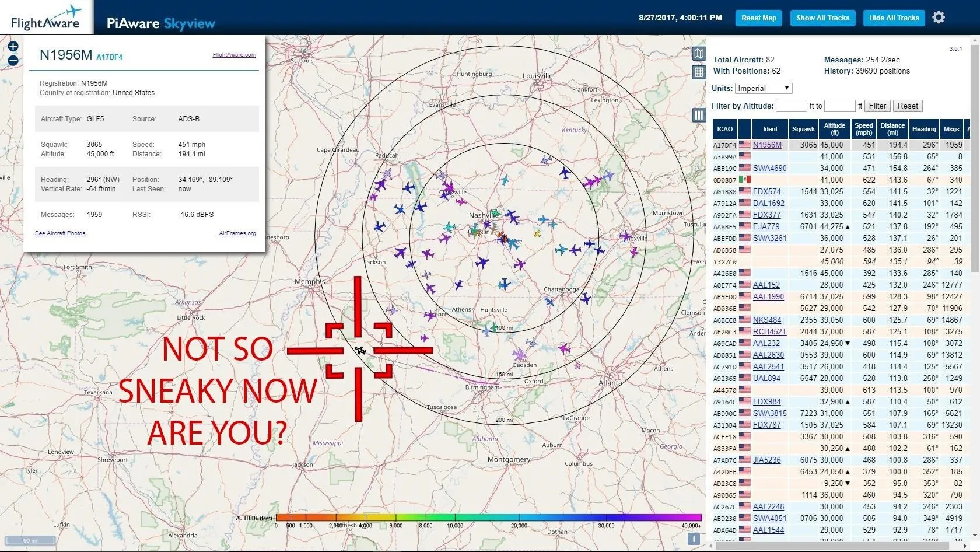Sort table by Msgs column
Screen dimensions: 980x552
(951, 129)
